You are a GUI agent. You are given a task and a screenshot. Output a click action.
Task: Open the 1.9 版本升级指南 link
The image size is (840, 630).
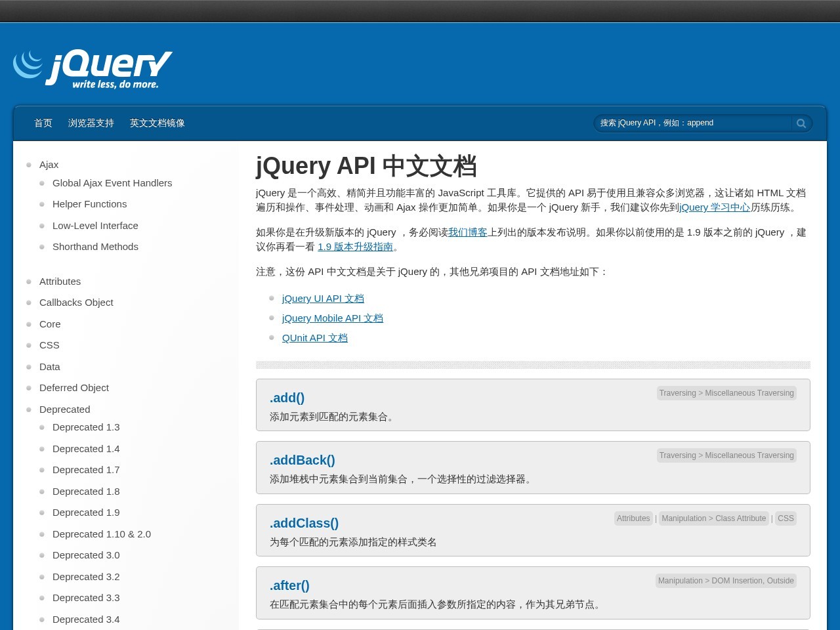(x=355, y=247)
